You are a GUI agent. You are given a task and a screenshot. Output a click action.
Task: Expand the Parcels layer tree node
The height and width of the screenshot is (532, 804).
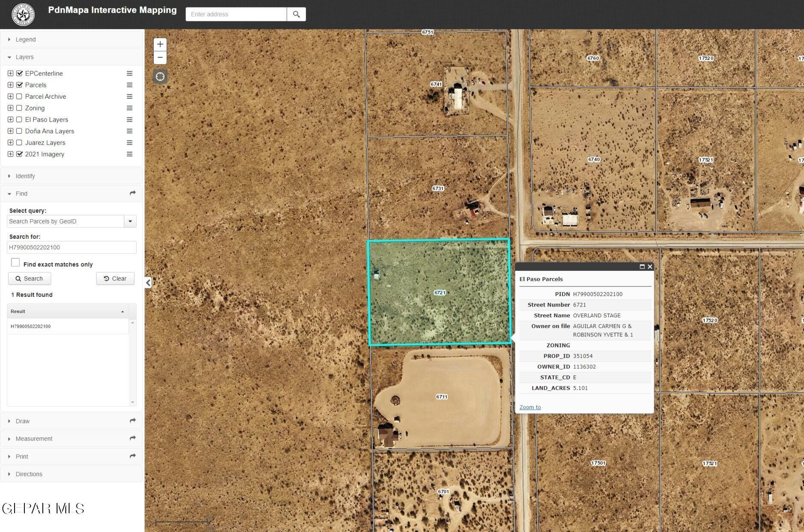click(10, 85)
